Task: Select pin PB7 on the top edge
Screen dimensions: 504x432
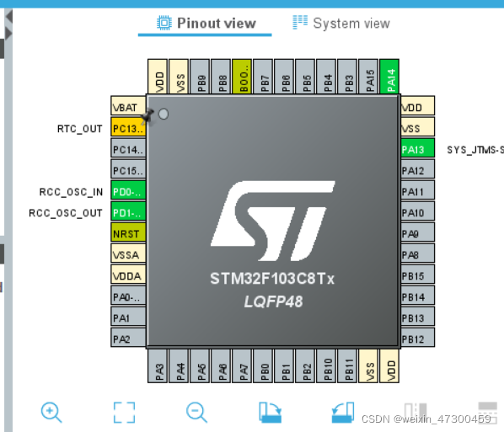Action: (x=263, y=77)
